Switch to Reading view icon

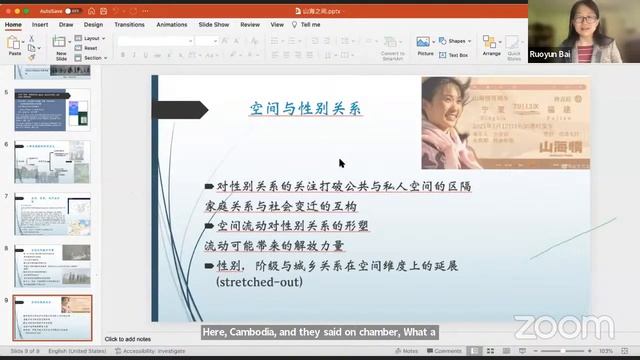pos(506,351)
